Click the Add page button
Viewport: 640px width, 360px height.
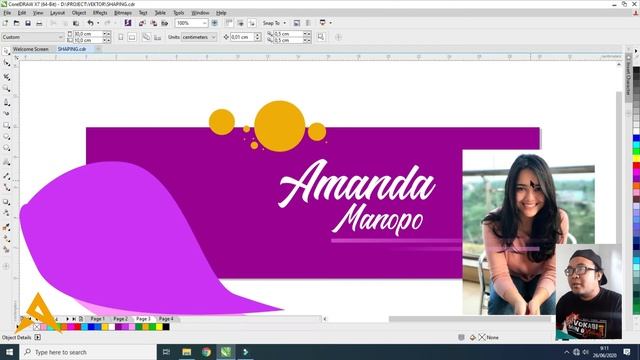click(81, 319)
